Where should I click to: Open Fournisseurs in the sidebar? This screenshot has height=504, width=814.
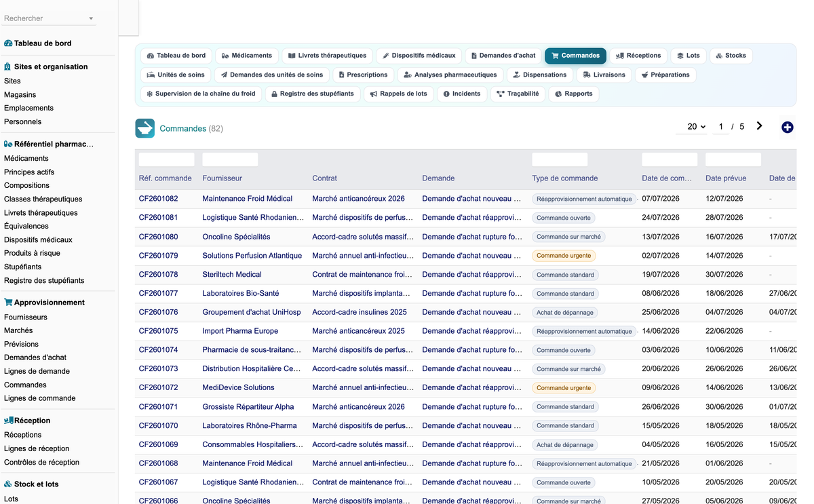tap(26, 317)
